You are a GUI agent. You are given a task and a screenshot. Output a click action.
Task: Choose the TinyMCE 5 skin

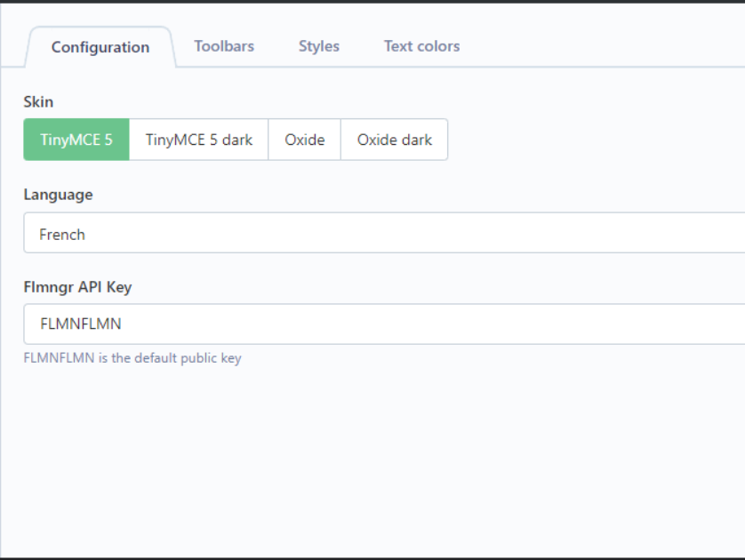pos(76,140)
